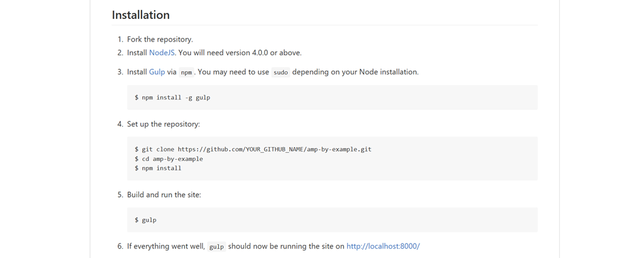644x258 pixels.
Task: Click the depending on your Node installation text
Action: pos(355,72)
